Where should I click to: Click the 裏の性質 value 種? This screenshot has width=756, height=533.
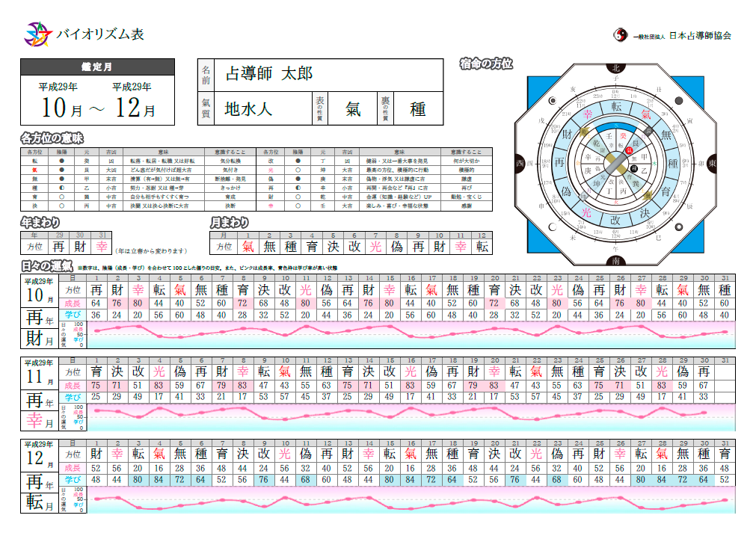[x=417, y=109]
